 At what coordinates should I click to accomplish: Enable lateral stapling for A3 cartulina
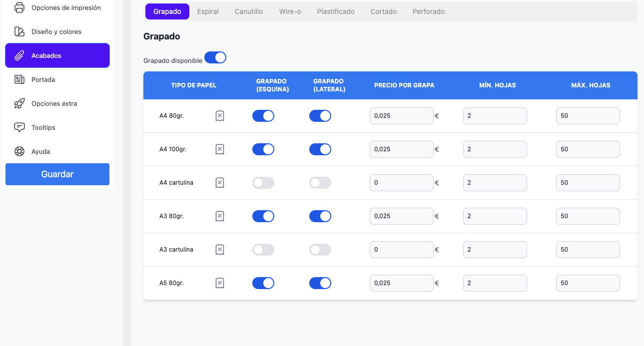(320, 250)
